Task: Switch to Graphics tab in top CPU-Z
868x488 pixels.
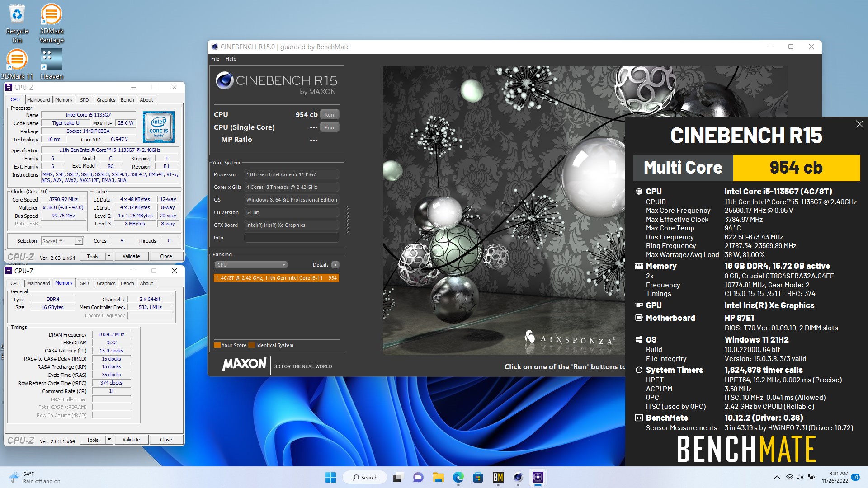Action: click(x=106, y=100)
